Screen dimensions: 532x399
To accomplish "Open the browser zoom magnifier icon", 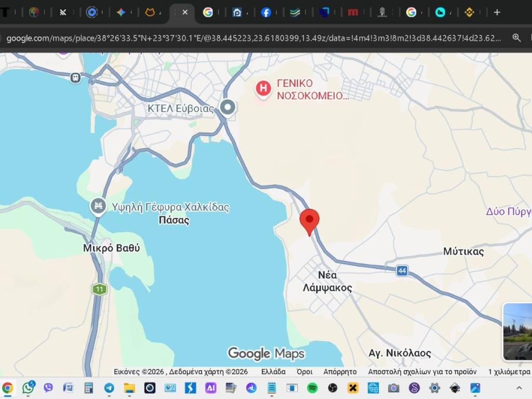I will point(516,37).
